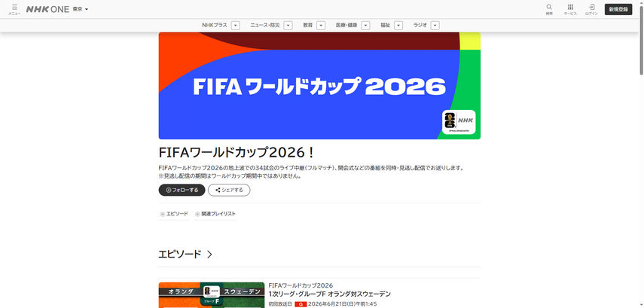This screenshot has height=308, width=644.
Task: Click the シェアする button
Action: 229,190
